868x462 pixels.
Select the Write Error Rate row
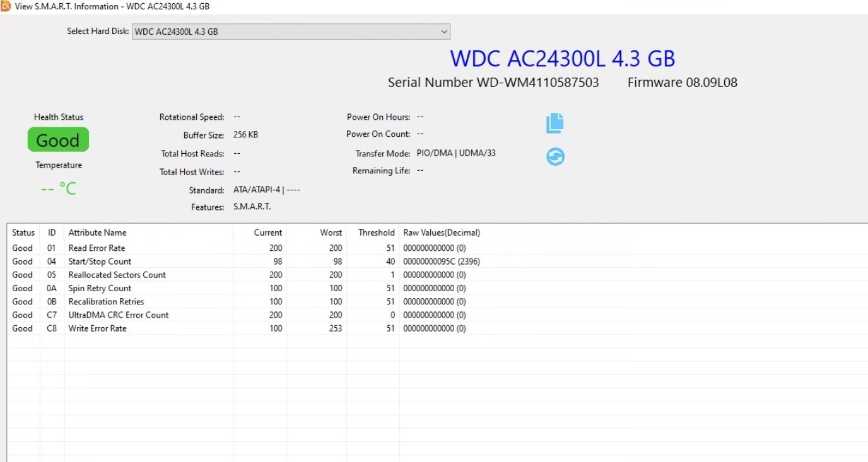coord(438,328)
